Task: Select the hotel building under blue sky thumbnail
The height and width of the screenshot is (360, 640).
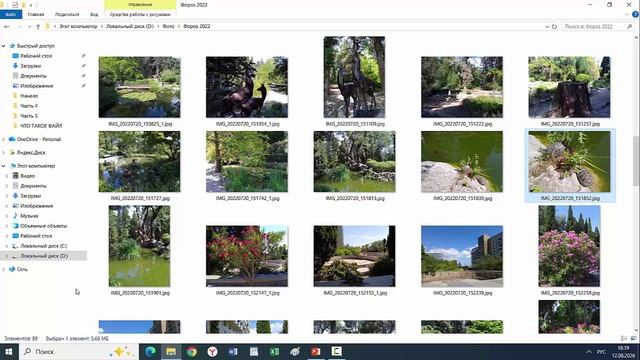Action: pos(462,256)
